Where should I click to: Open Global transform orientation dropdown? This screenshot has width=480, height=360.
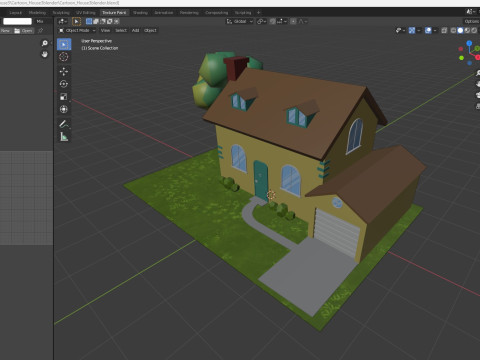(x=240, y=21)
